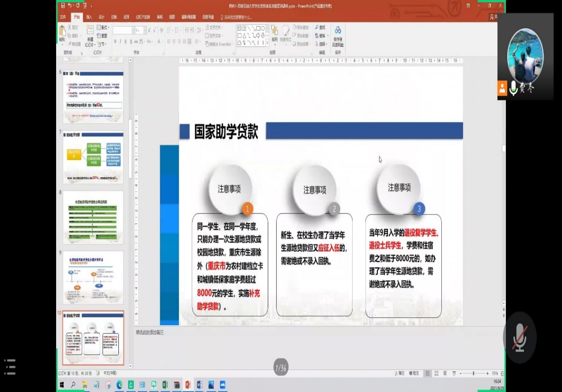This screenshot has height=392, width=562.
Task: Click the Format Painter (格式刷) button
Action: (74, 44)
